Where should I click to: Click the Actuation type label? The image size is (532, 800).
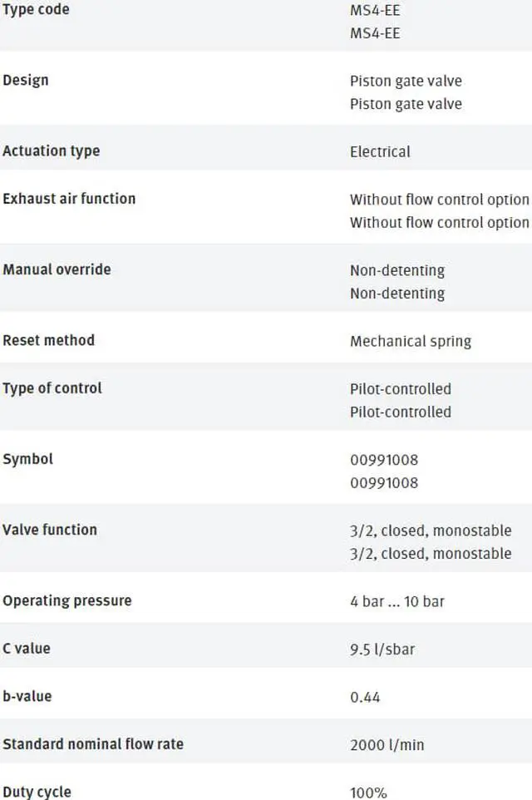pyautogui.click(x=51, y=151)
